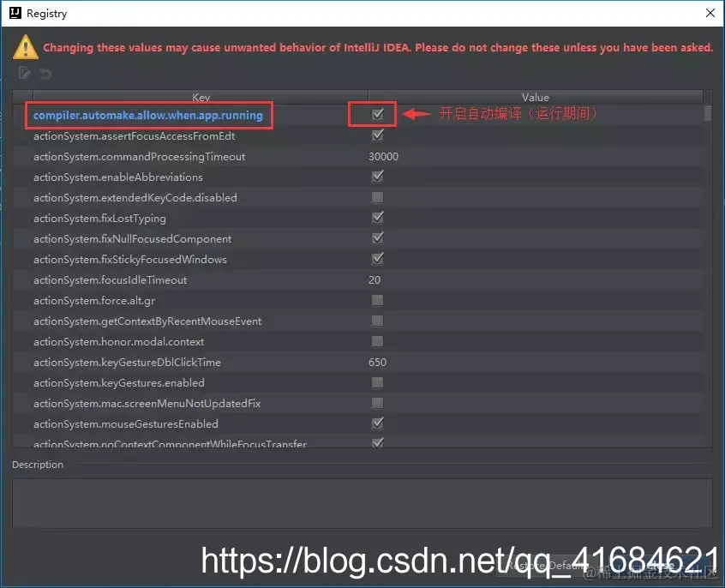Select actionSystem.extendedKeyCode.disabled key
The image size is (725, 588).
tap(135, 197)
